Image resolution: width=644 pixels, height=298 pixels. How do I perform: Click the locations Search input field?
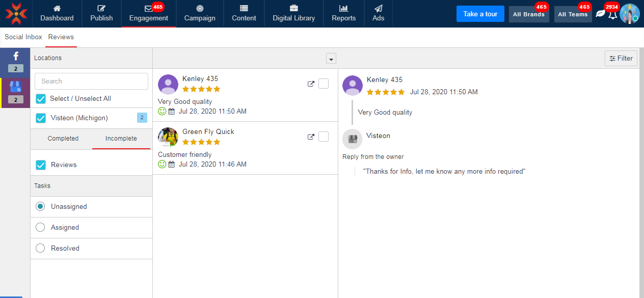91,81
